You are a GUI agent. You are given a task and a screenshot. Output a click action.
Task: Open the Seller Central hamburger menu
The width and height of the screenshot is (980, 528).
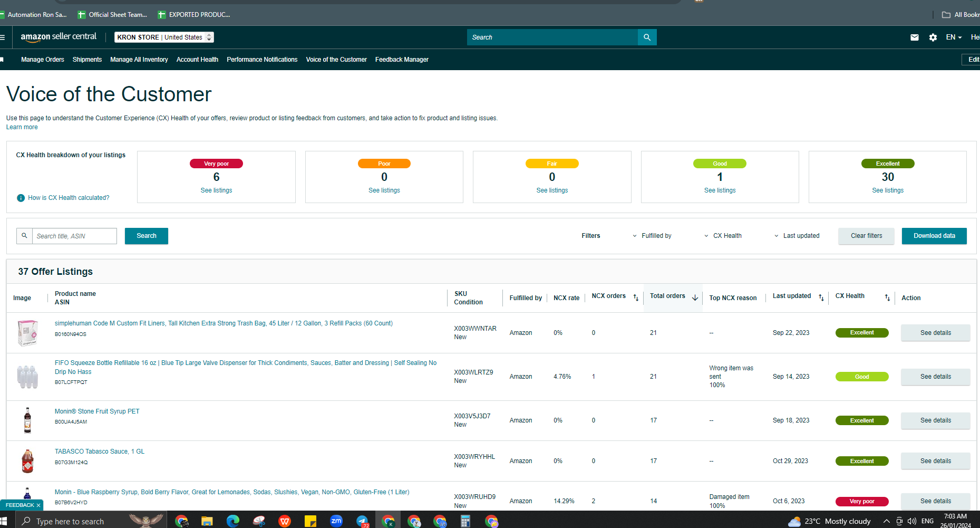click(x=3, y=37)
